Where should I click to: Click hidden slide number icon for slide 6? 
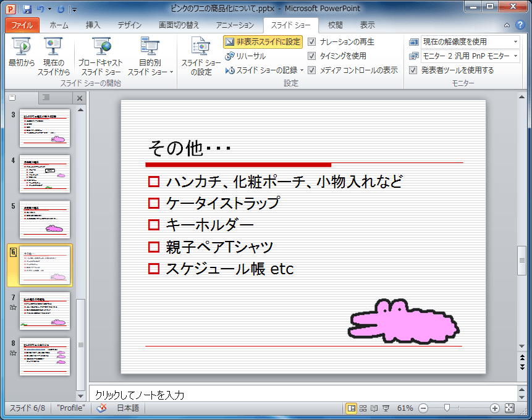coord(13,252)
